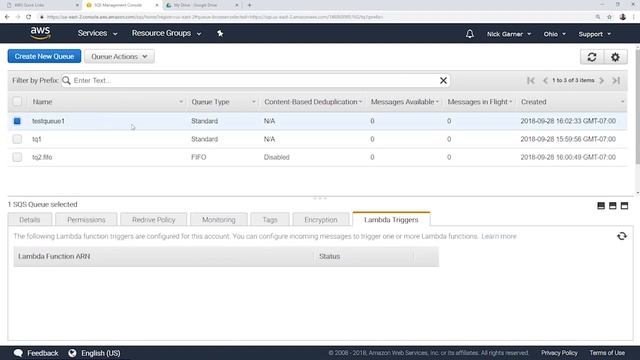Sort by the Created column

572,102
